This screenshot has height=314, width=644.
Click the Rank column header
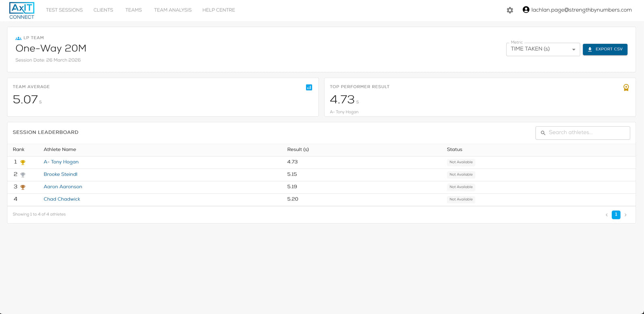[19, 150]
